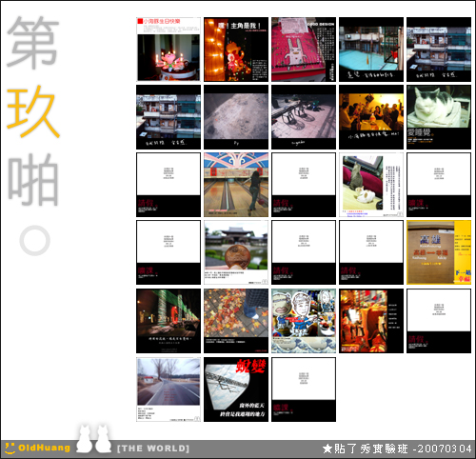Open the 蛻變 airplane window thumbnail
476x459 pixels.
pyautogui.click(x=236, y=389)
